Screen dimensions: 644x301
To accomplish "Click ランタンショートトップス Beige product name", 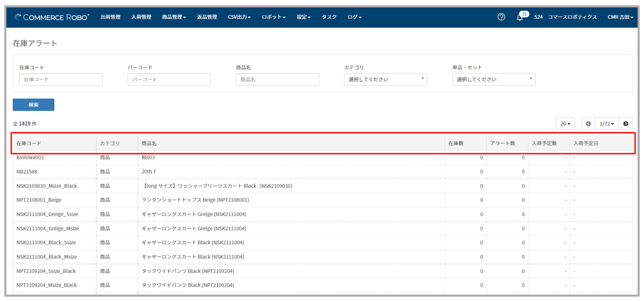I will coord(195,200).
